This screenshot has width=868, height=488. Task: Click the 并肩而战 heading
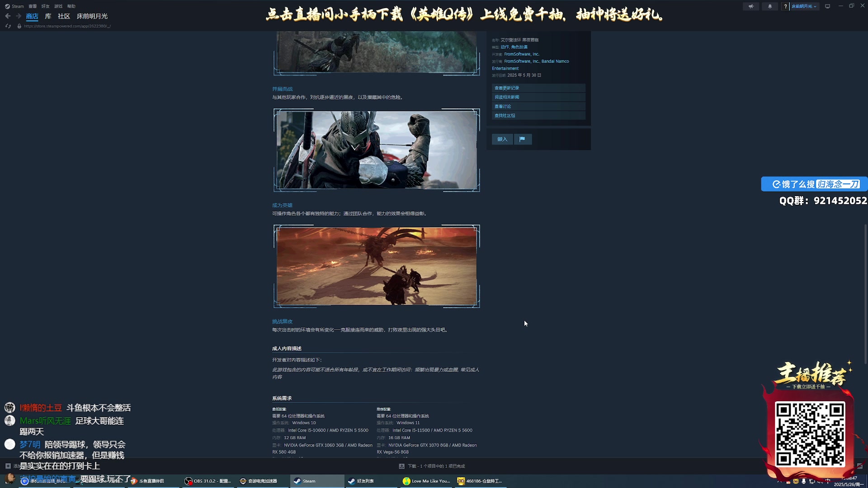282,89
